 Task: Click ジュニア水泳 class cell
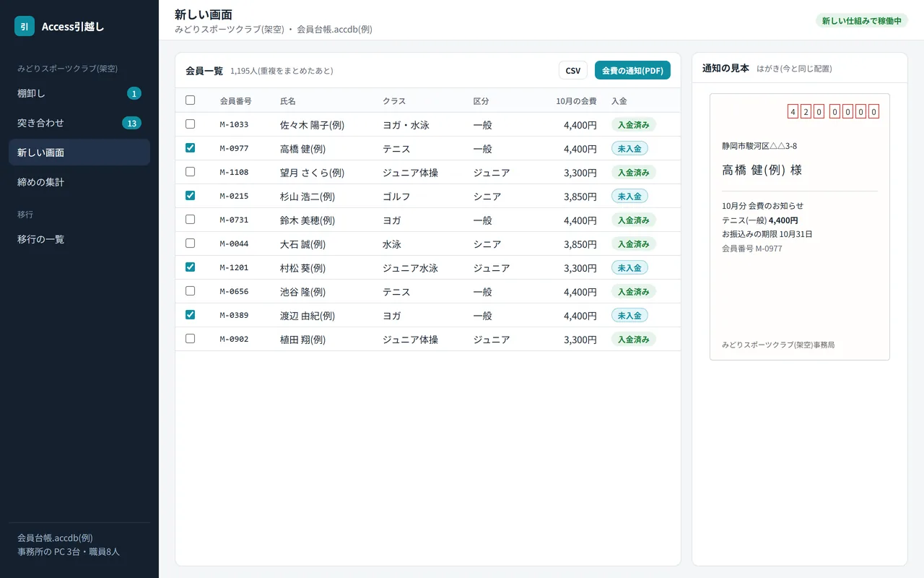(x=410, y=268)
